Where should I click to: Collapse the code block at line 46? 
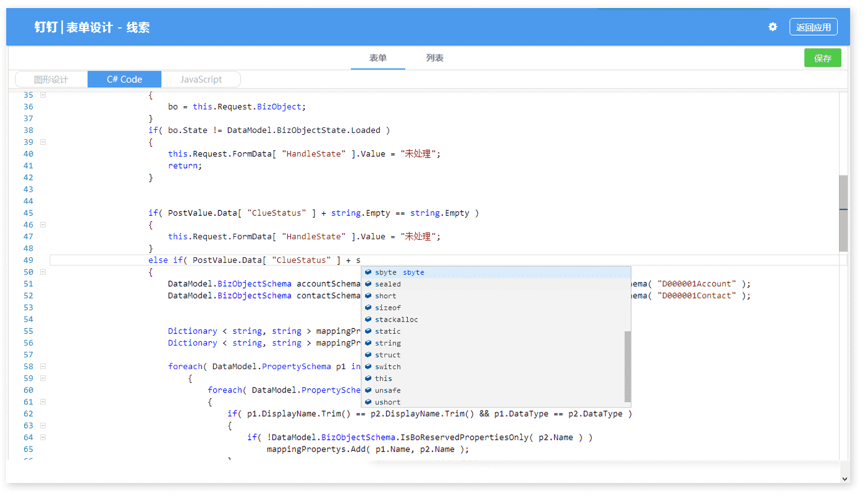[43, 225]
